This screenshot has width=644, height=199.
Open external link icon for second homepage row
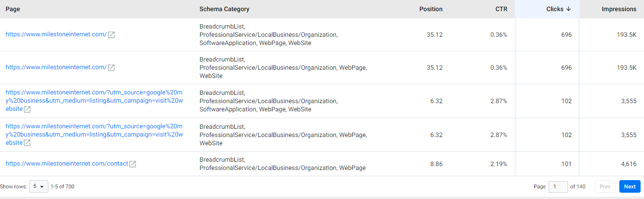111,68
